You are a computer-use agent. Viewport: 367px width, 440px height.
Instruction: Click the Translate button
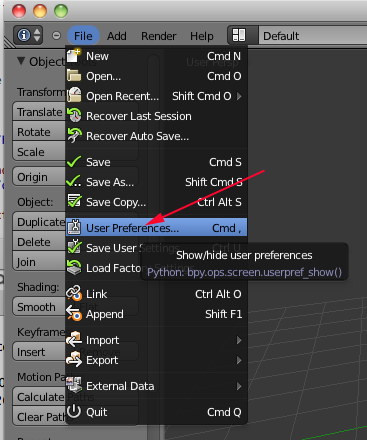tap(39, 112)
